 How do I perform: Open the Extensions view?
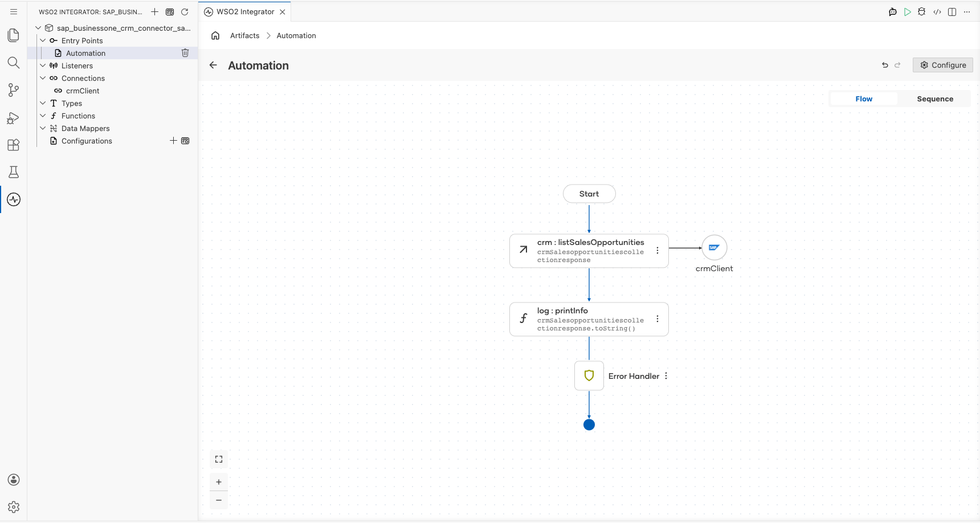click(14, 145)
